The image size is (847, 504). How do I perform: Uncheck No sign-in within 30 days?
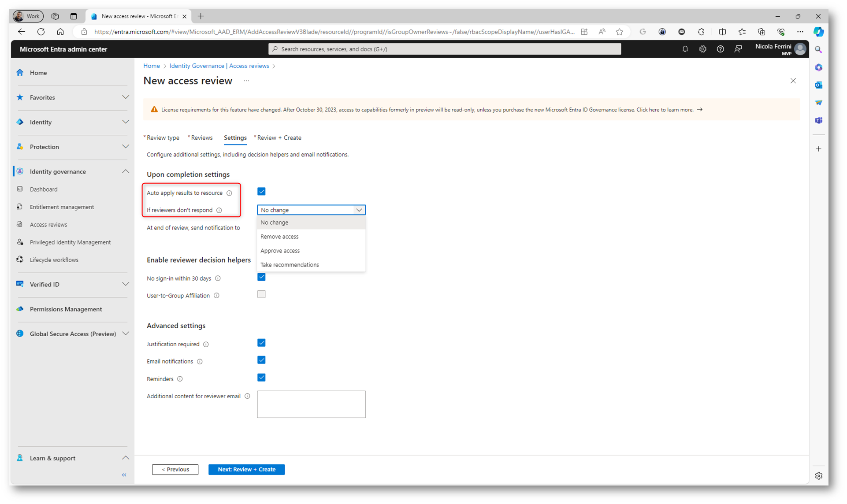pos(261,277)
